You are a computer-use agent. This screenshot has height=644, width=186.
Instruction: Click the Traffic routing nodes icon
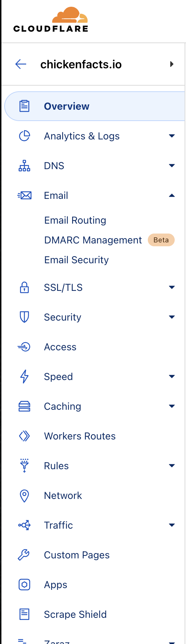[24, 525]
